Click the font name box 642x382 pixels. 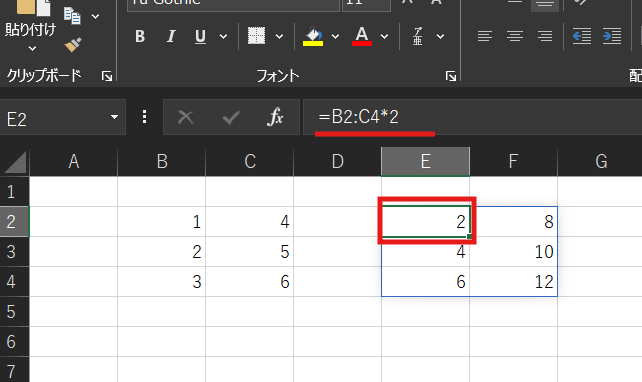[x=233, y=5]
